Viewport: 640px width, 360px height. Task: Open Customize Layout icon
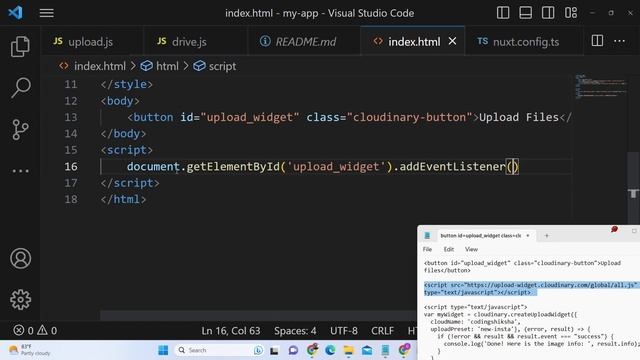571,13
